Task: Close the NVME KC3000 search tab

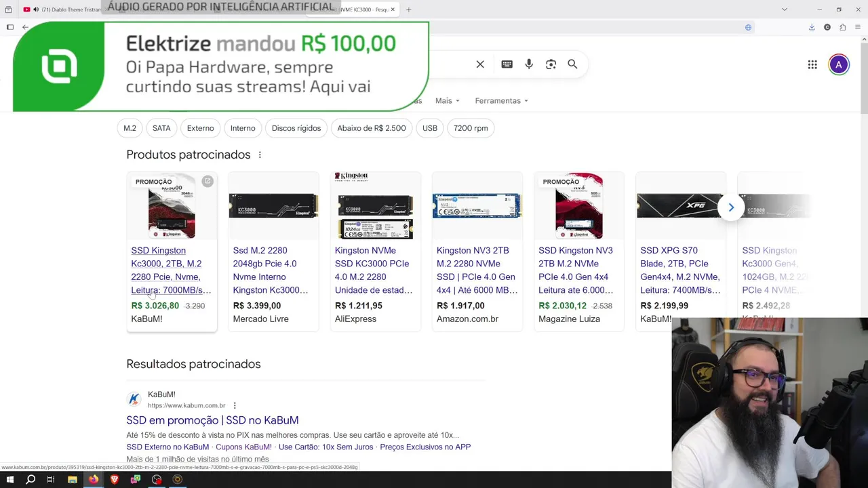Action: coord(392,9)
